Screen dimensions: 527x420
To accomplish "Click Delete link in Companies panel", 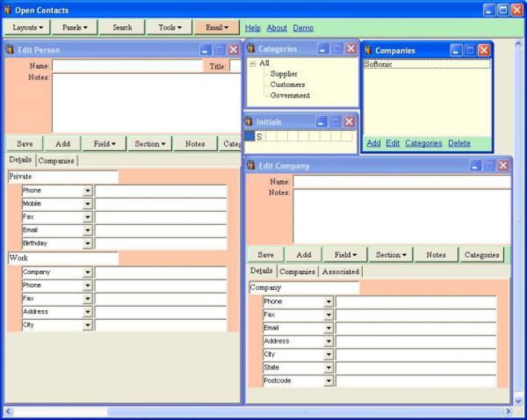I will point(459,143).
